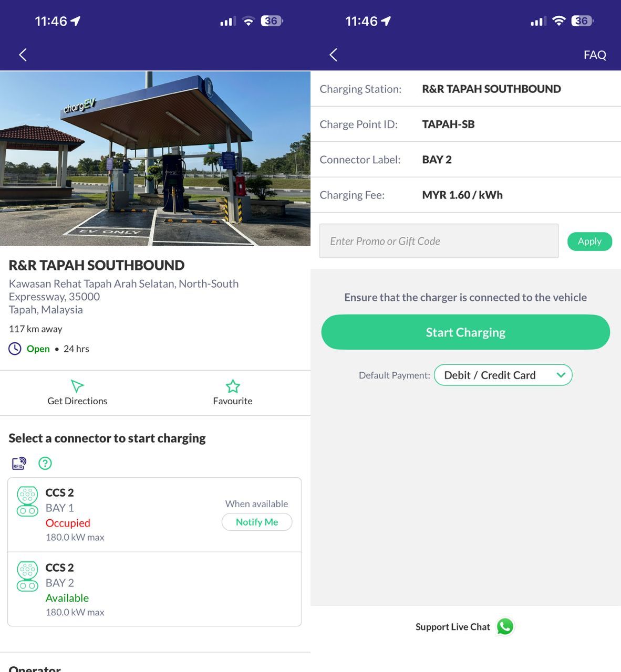This screenshot has width=621, height=672.
Task: Tap the back arrow on station details screen
Action: pos(23,55)
